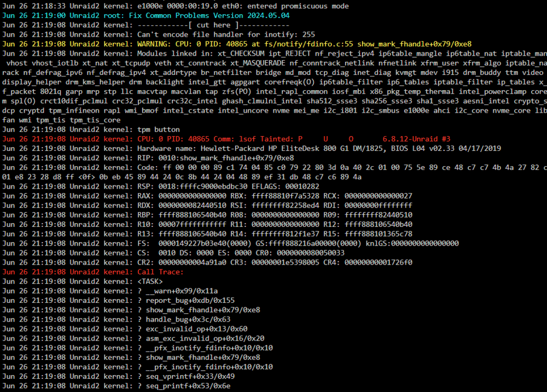
Task: Click the yellow 'WARNING: CPU: 0 PID: 40865' line
Action: (237, 44)
